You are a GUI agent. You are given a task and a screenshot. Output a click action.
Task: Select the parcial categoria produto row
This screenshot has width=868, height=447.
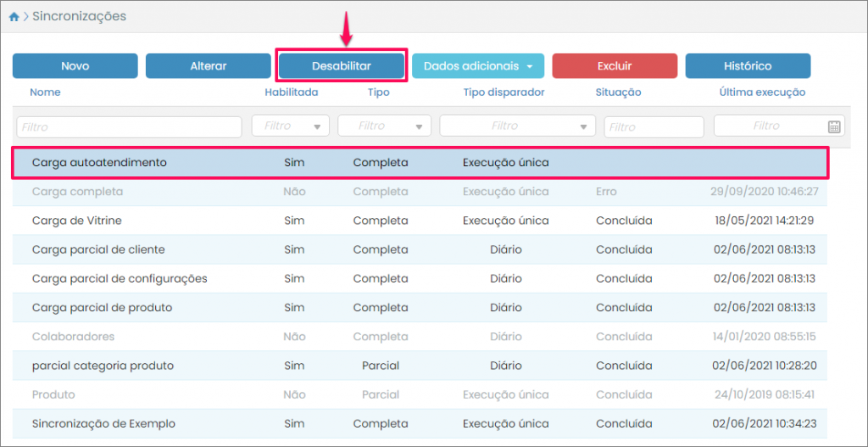[103, 366]
